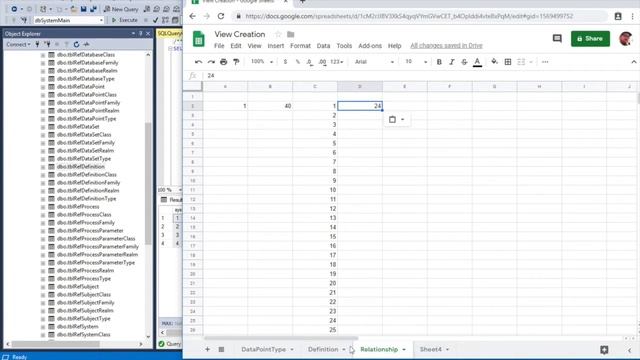Screen dimensions: 640x360
Task: Toggle Italic formatting
Action: pyautogui.click(x=452, y=62)
